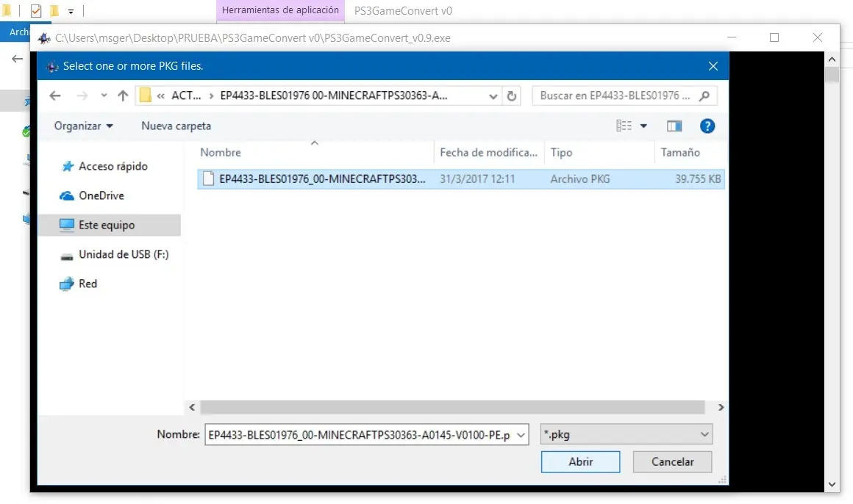
Task: Expand the filename history dropdown
Action: 521,434
